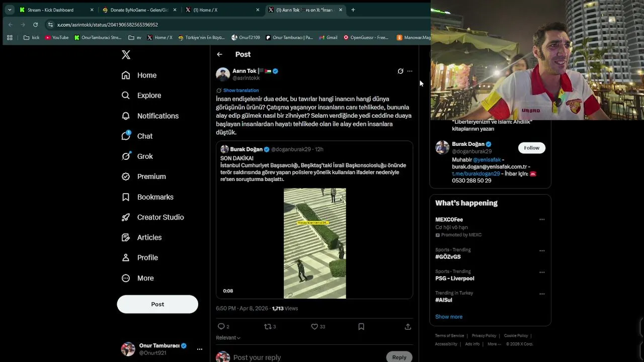Switch to the Stream - Kick Dashboard tab
Screen dimensions: 644x362
coord(56,10)
